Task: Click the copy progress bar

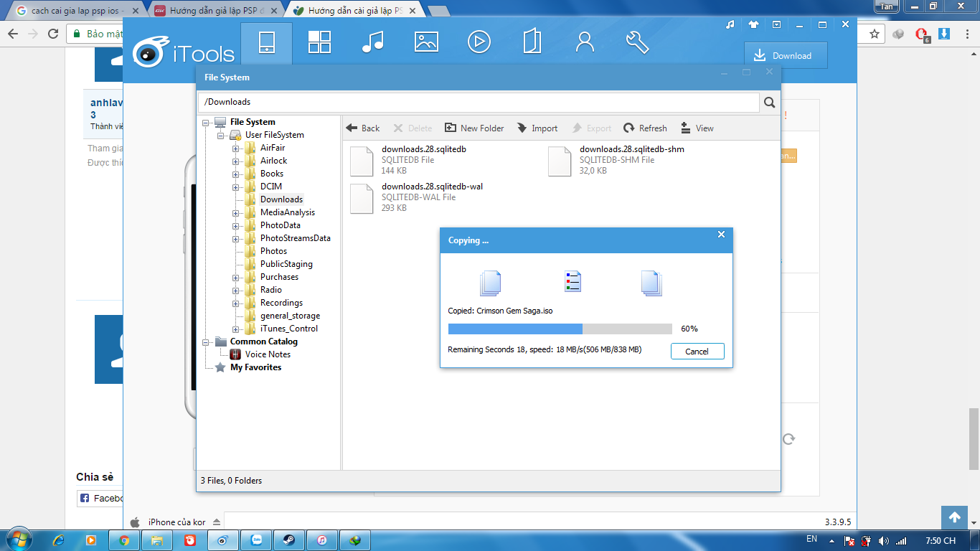Action: click(x=560, y=329)
